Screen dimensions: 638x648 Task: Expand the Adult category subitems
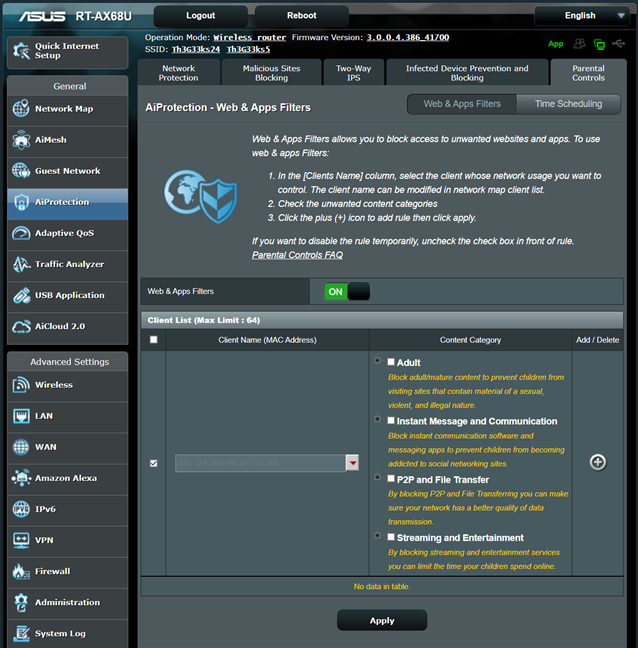point(377,360)
